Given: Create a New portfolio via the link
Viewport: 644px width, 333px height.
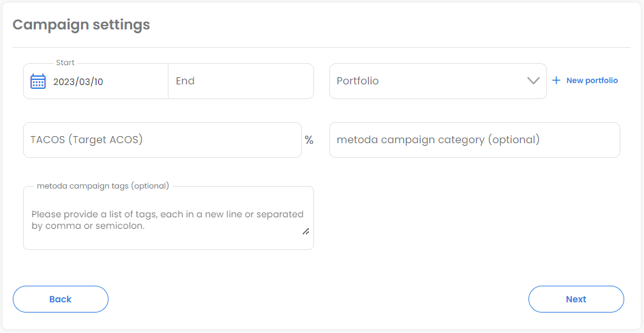Looking at the screenshot, I should [x=592, y=81].
